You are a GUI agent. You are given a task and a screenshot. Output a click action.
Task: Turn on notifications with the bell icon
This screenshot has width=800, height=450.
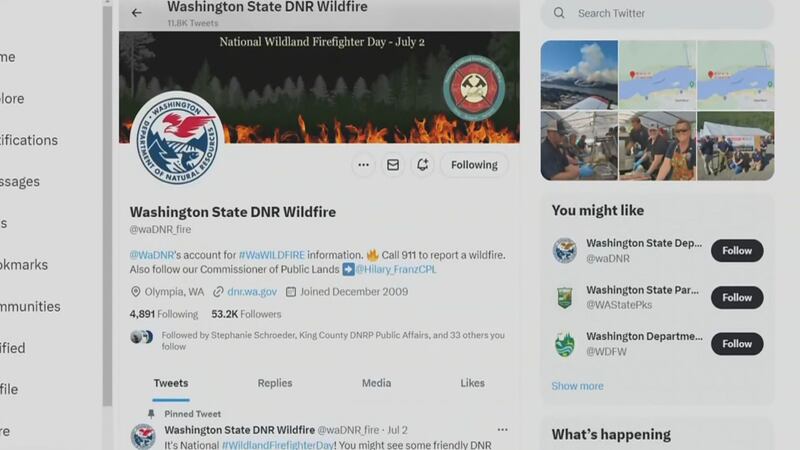point(422,165)
